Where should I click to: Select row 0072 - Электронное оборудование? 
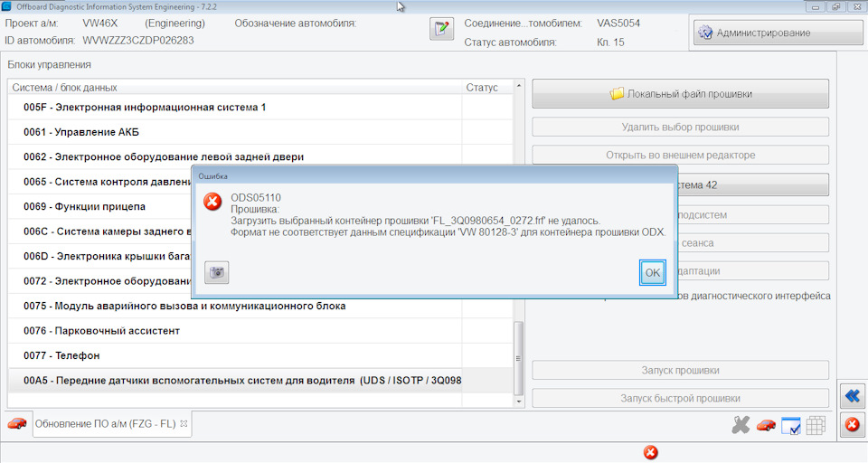pos(99,281)
